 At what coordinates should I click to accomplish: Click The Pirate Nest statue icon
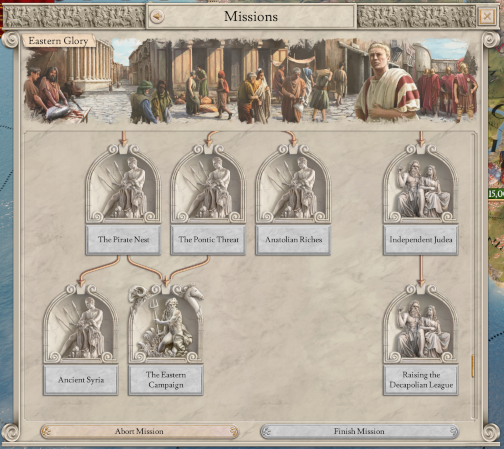123,184
